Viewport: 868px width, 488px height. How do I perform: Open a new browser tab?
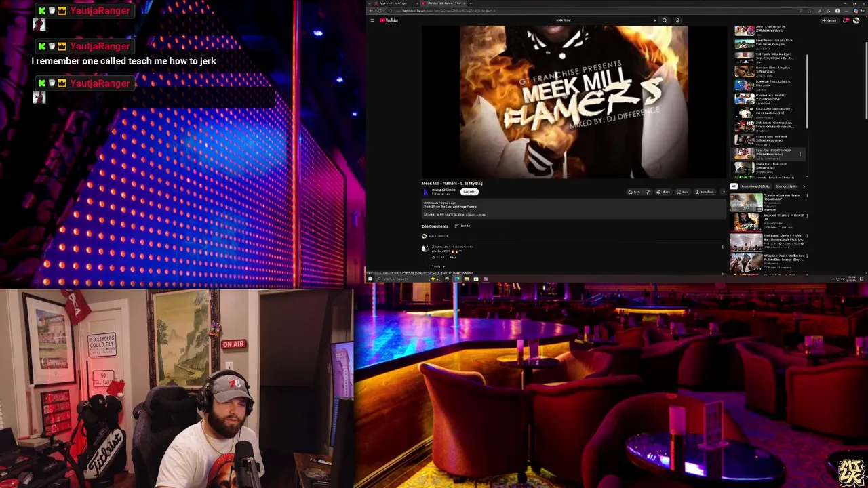471,3
